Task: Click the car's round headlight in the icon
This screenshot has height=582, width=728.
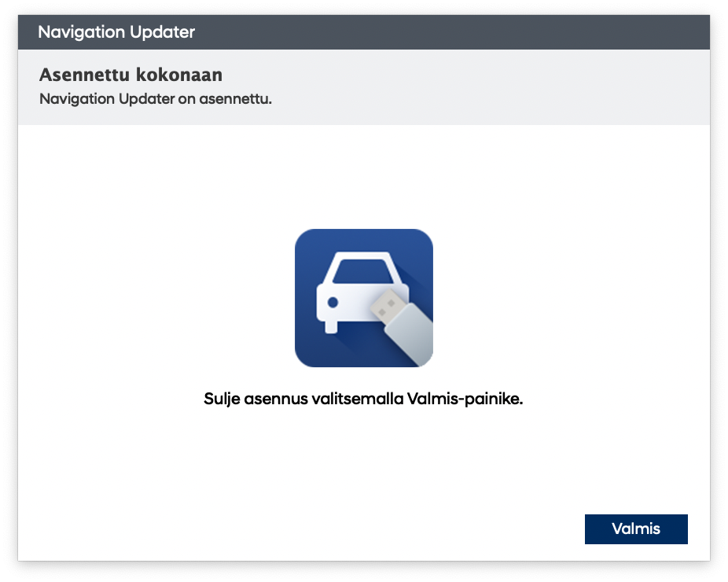Action: [x=333, y=302]
